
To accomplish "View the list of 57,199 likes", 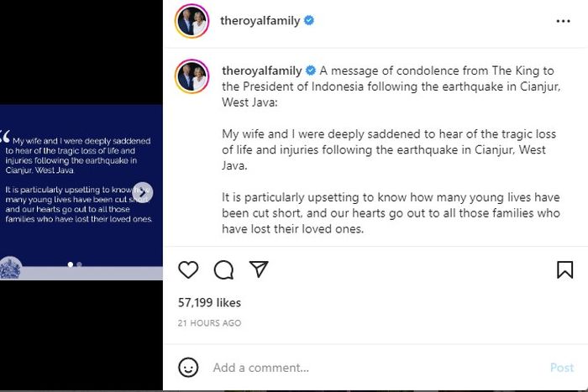I will pos(209,302).
